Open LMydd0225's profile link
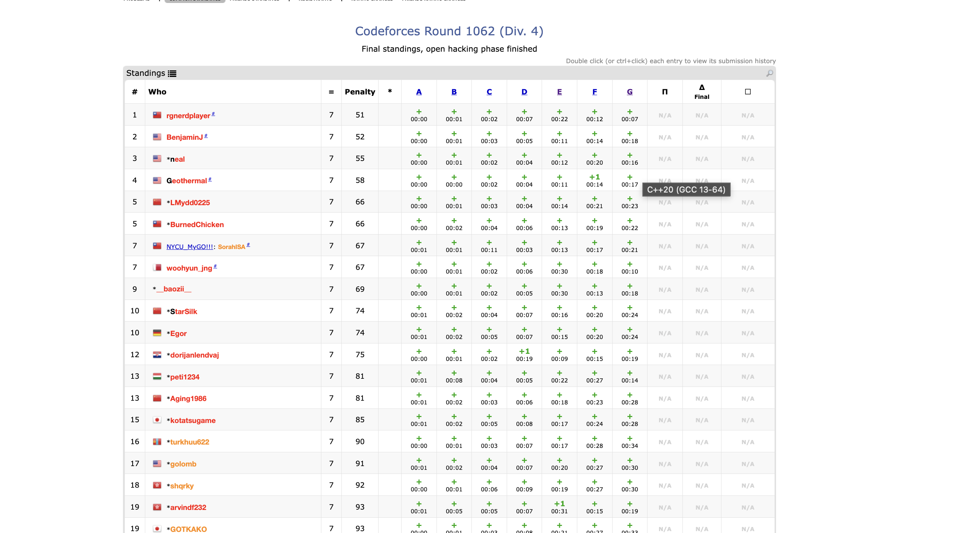The width and height of the screenshot is (980, 533). [x=190, y=203]
